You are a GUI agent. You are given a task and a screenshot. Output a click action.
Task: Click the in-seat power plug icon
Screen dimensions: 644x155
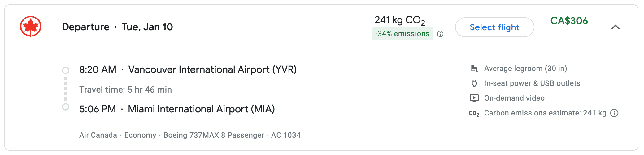tap(474, 83)
